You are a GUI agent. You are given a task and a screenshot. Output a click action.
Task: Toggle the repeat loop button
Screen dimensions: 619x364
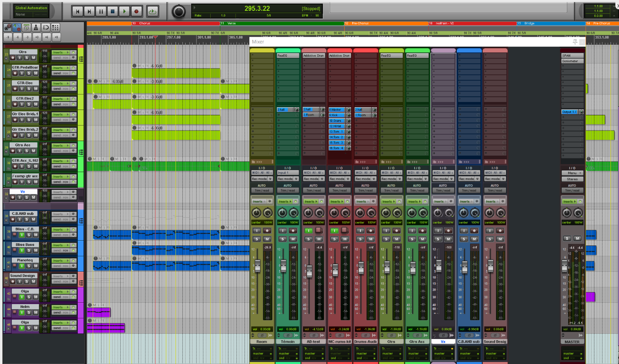(x=152, y=12)
